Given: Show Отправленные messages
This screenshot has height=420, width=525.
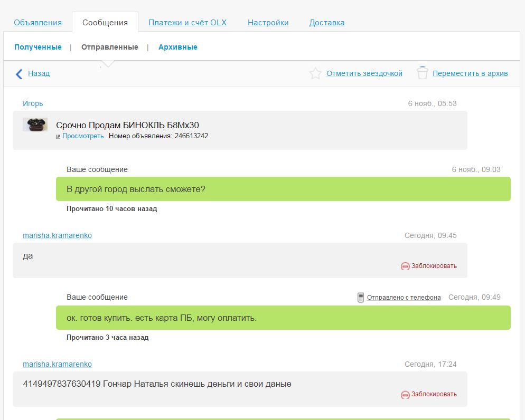Looking at the screenshot, I should [x=110, y=47].
